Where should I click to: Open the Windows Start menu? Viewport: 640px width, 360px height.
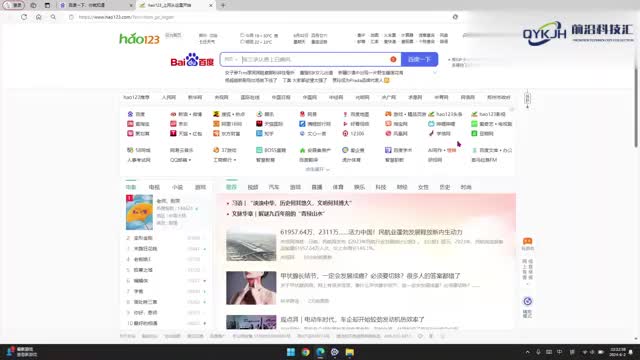[x=291, y=352]
